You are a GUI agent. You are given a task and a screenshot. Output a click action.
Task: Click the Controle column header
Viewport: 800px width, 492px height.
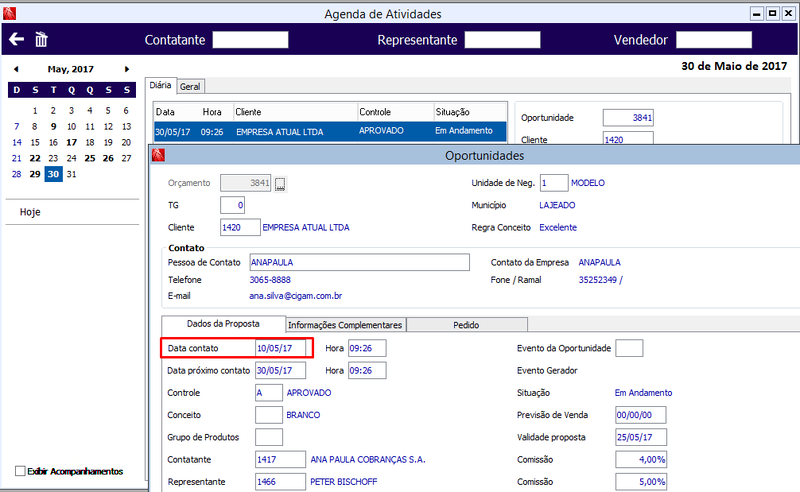coord(395,112)
